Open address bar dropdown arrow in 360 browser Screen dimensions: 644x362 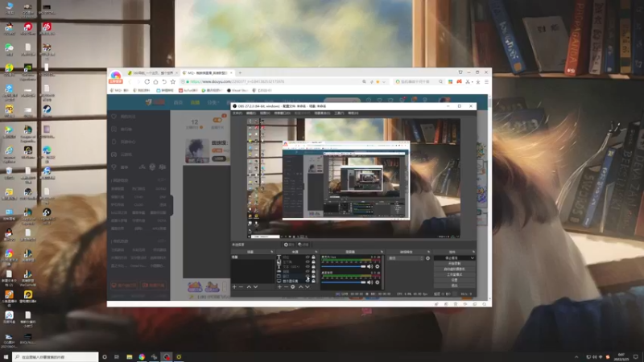point(385,82)
